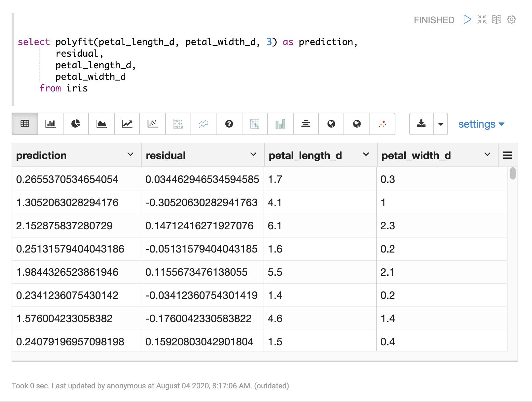This screenshot has height=402, width=532.
Task: Click the help question-mark chart icon
Action: pyautogui.click(x=229, y=124)
